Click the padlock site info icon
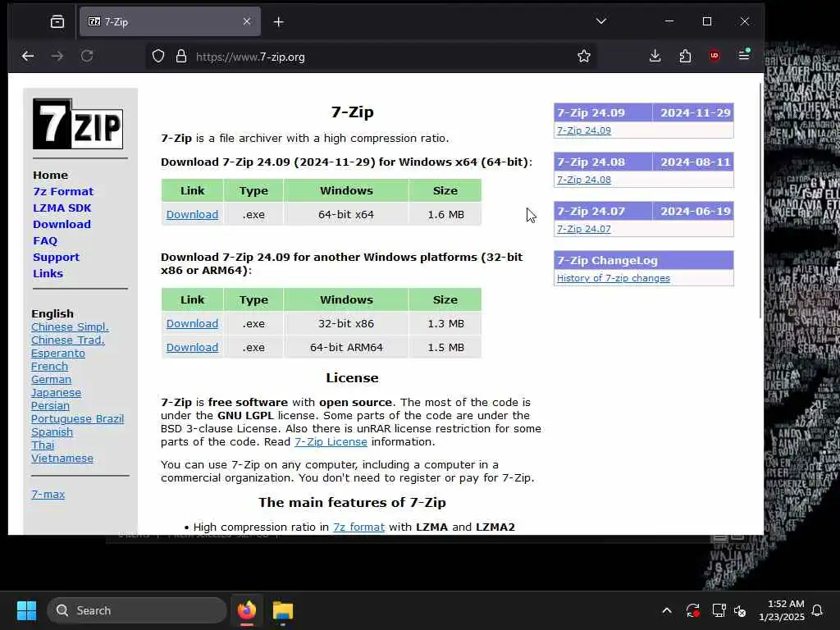 tap(181, 57)
